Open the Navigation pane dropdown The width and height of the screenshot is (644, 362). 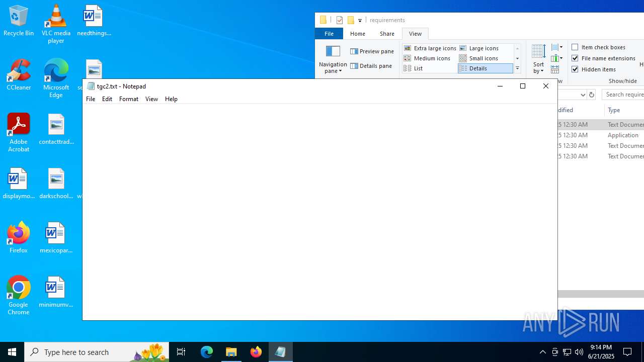point(333,59)
